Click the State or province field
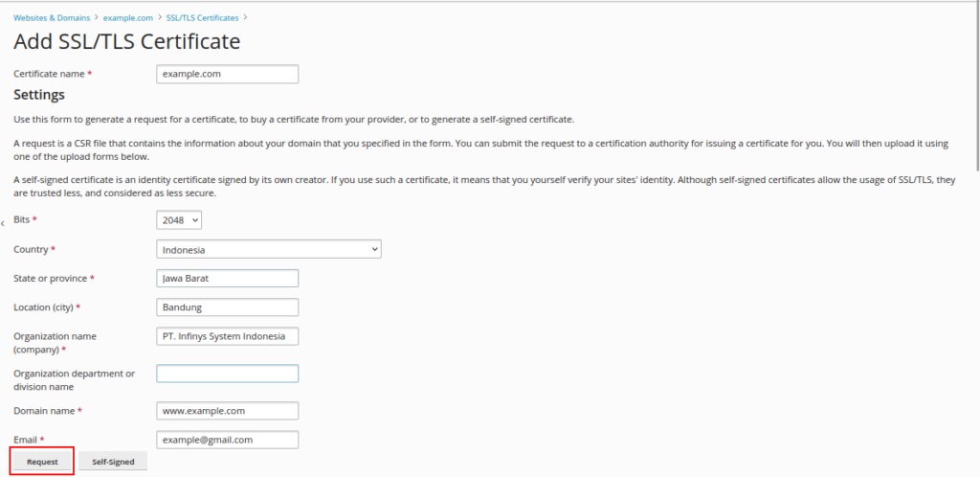980x477 pixels. coord(228,279)
